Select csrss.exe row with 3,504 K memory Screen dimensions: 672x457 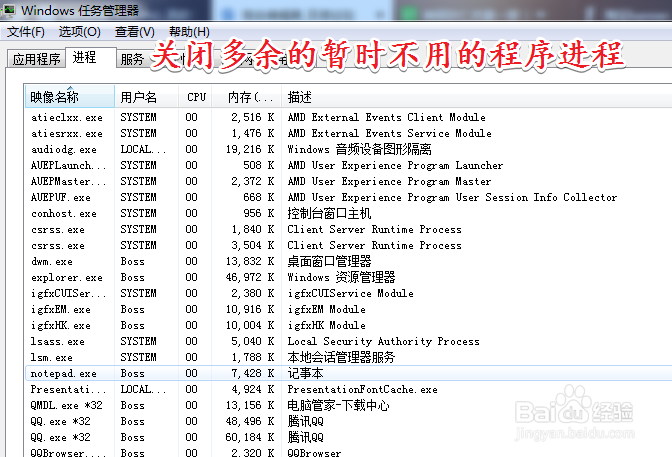348,246
